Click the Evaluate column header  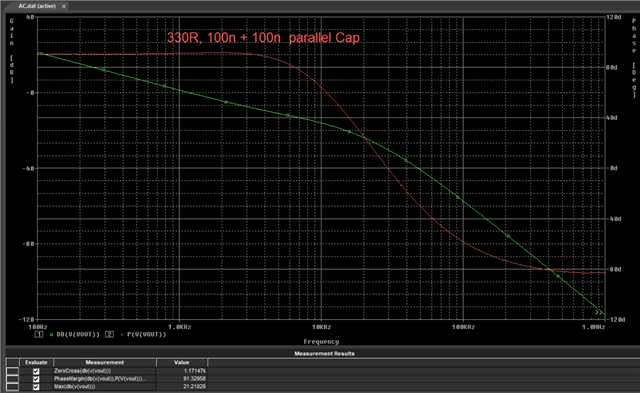pos(36,362)
